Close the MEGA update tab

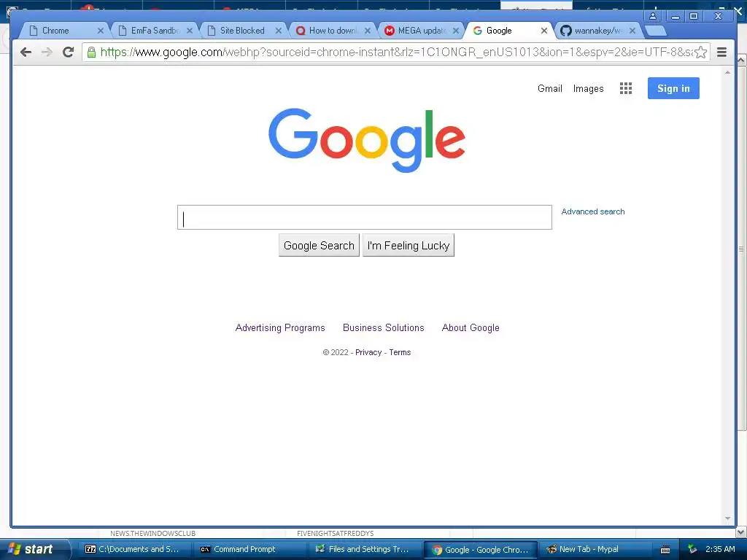tap(456, 31)
